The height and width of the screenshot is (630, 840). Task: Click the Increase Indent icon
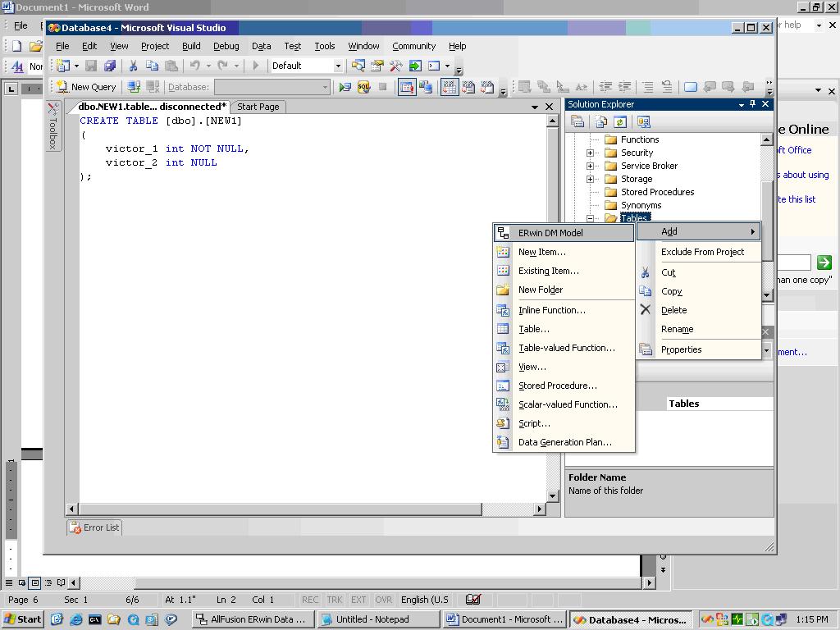click(624, 87)
